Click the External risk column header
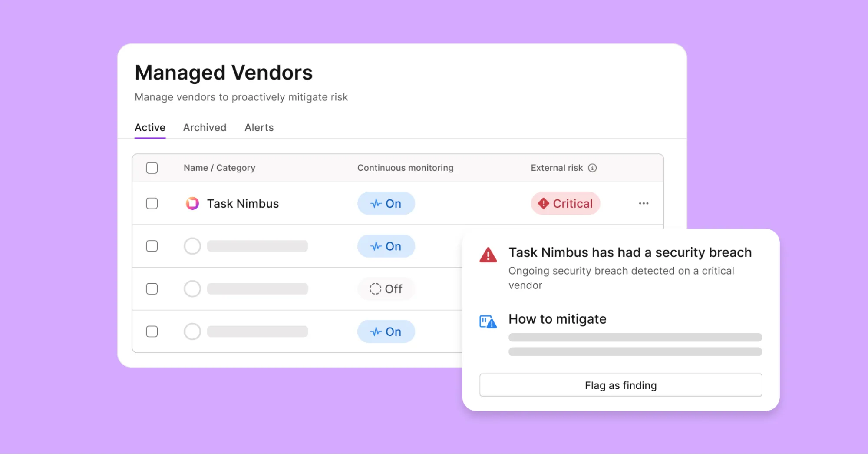This screenshot has width=868, height=454. pyautogui.click(x=557, y=168)
